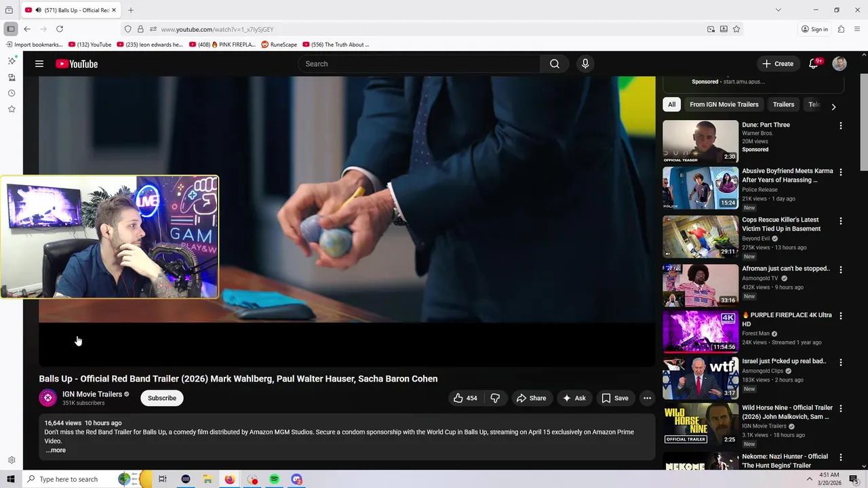Click Import bookmarks link

click(35, 45)
